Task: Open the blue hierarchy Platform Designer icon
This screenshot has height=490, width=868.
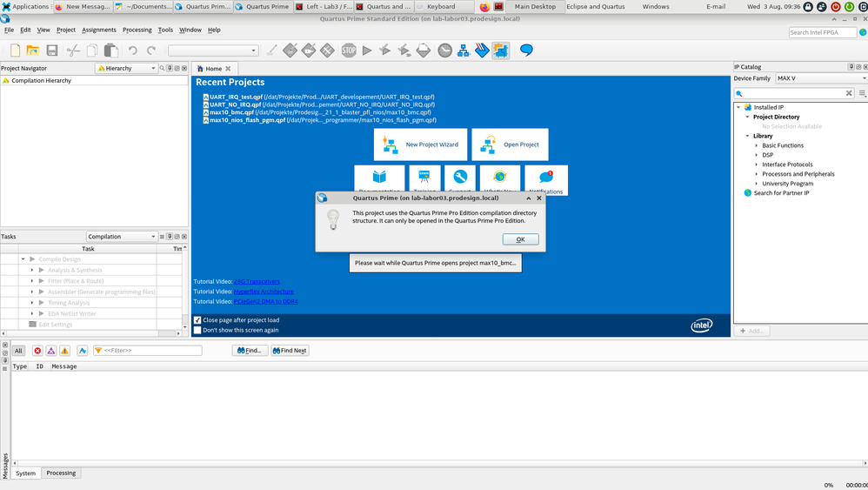Action: pyautogui.click(x=464, y=50)
